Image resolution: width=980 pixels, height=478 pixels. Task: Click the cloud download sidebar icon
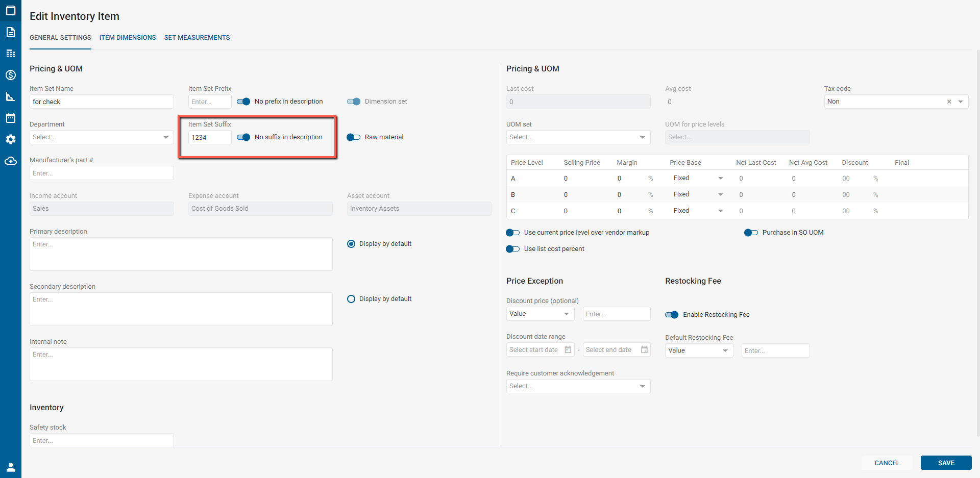point(11,161)
